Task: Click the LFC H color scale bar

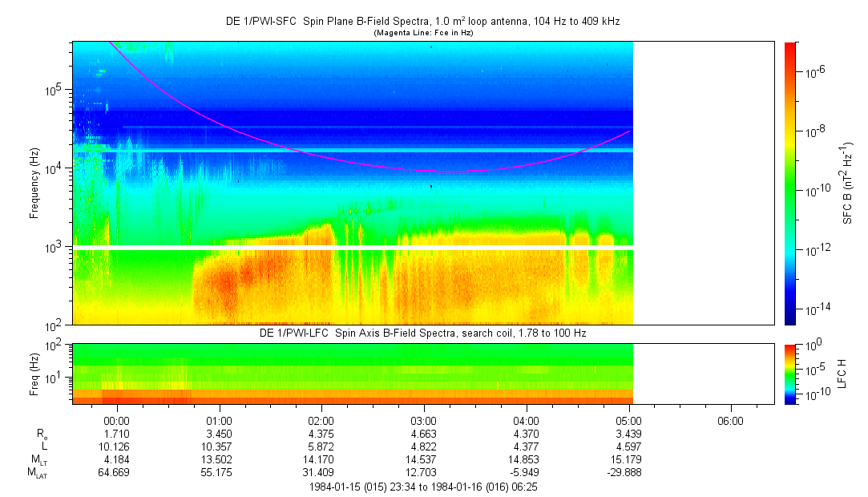Action: (790, 374)
